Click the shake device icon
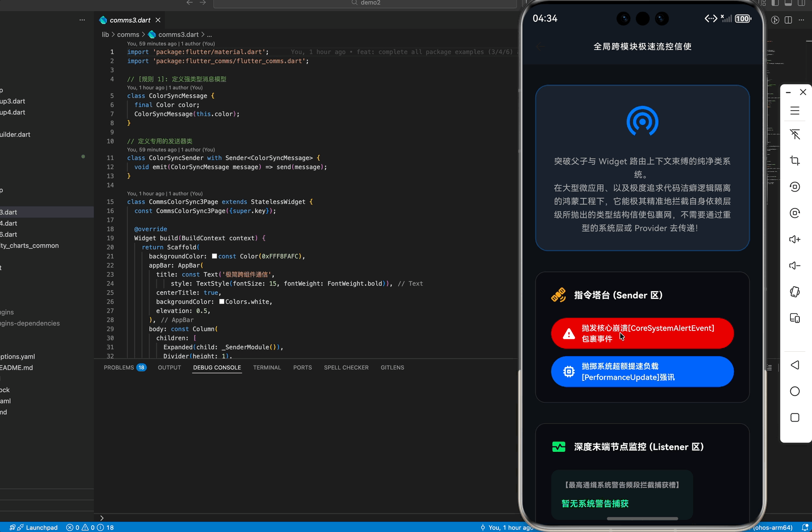 tap(795, 292)
